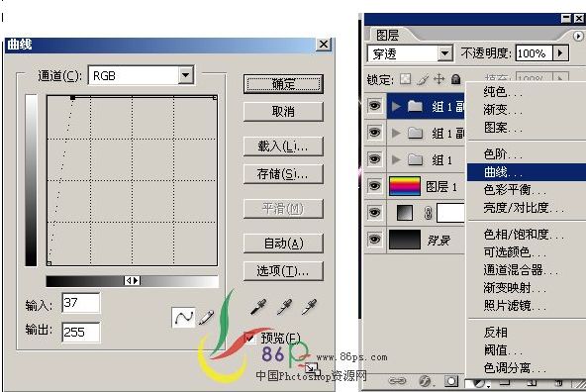Click the dialog expand icon in Curves corner

[x=312, y=369]
